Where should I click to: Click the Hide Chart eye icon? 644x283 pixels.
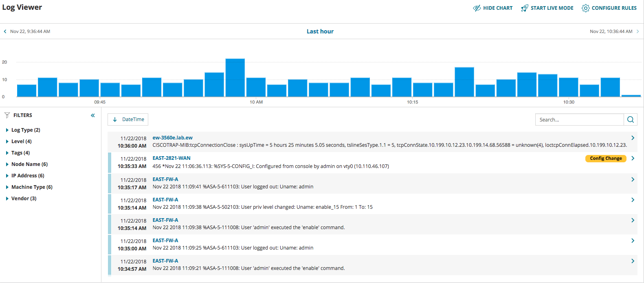click(477, 8)
